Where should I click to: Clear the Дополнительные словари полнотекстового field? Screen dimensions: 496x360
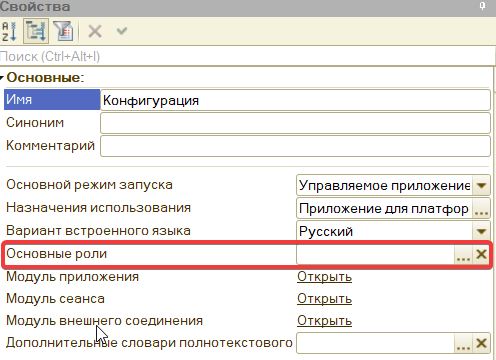481,343
